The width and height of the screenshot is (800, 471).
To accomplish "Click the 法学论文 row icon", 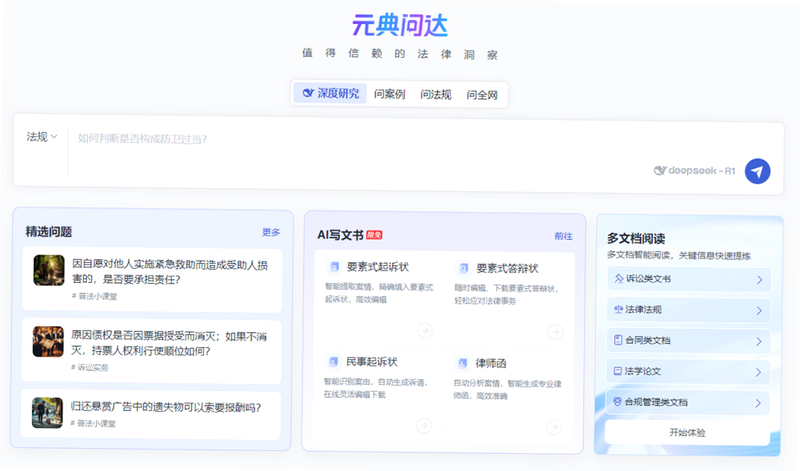I will (617, 371).
